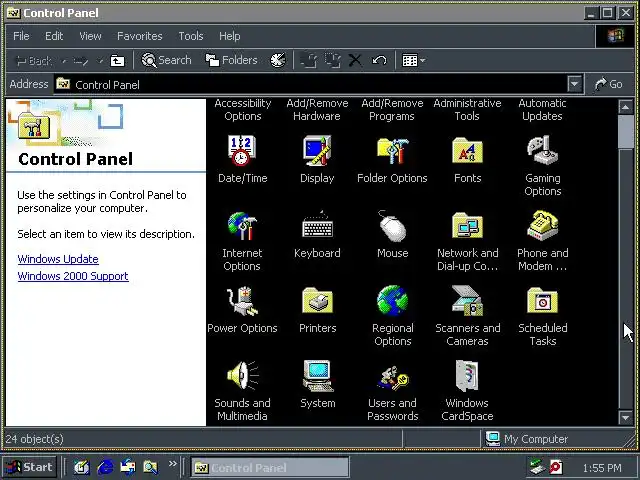Screen dimensions: 640x480
Task: Expand the Quick Launch overflow chevron
Action: pos(173,464)
